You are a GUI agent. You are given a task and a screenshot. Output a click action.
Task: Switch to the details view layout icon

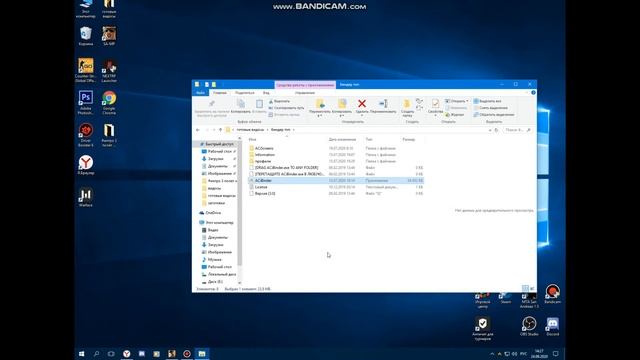coord(525,289)
